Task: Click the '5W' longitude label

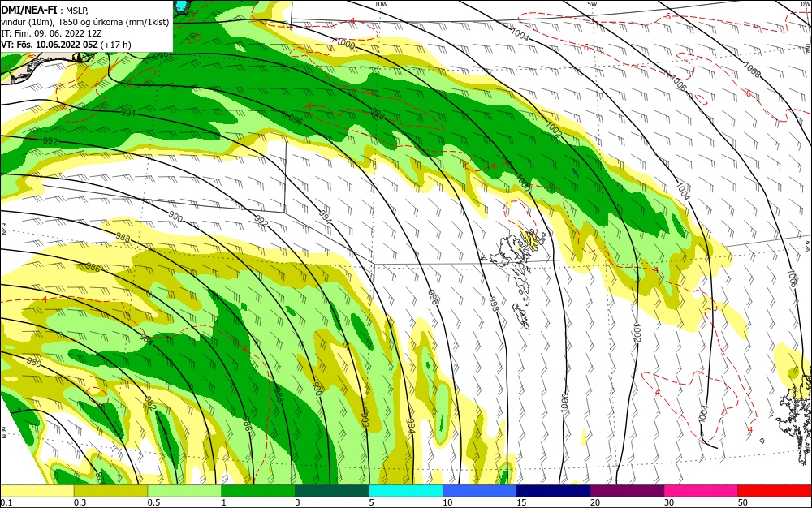Action: [593, 4]
